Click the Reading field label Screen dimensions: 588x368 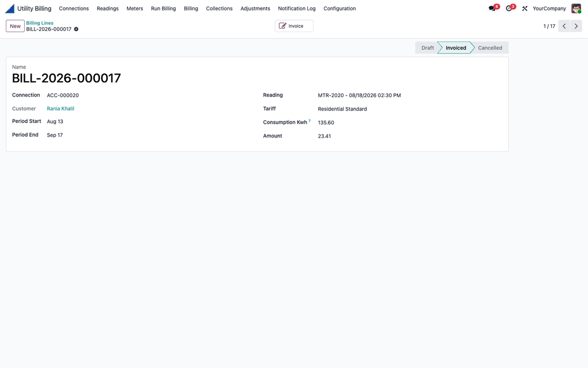pyautogui.click(x=273, y=95)
